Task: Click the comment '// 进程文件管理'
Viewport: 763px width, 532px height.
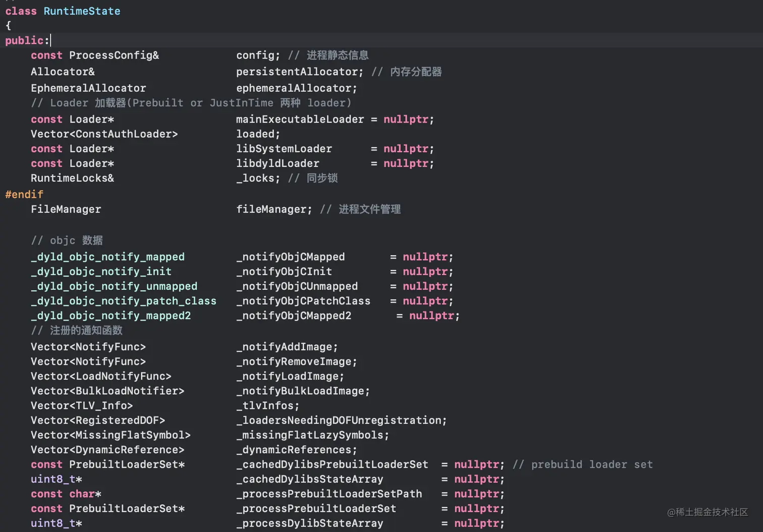Action: pos(360,209)
